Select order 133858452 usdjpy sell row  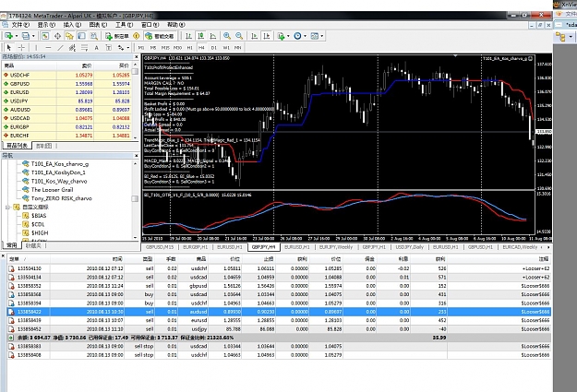pyautogui.click(x=279, y=329)
